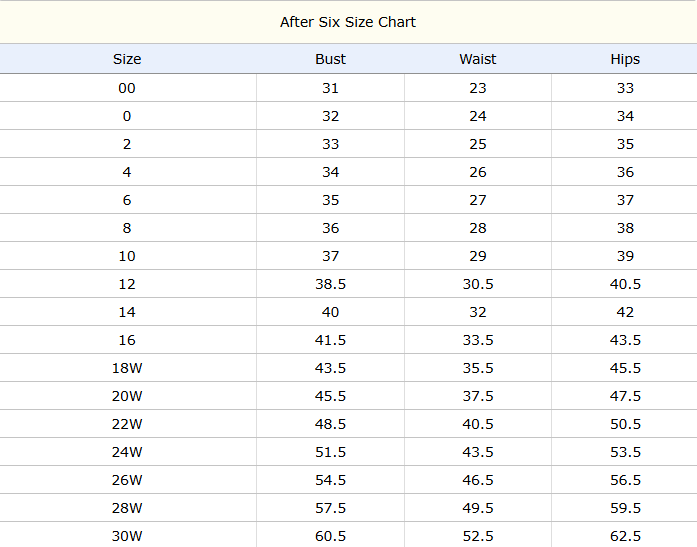Click size label '26W' in the Size column
This screenshot has height=547, width=697.
click(127, 480)
